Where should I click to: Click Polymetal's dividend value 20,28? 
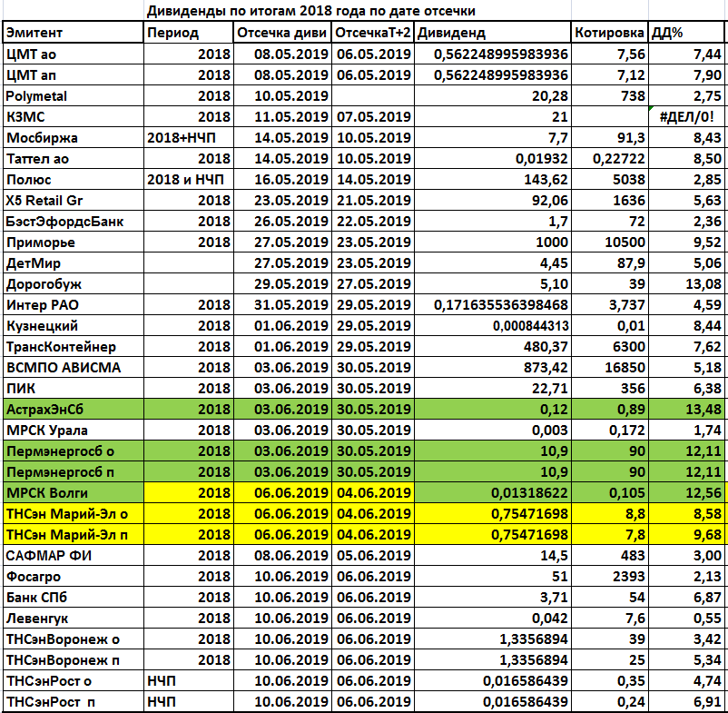point(492,95)
